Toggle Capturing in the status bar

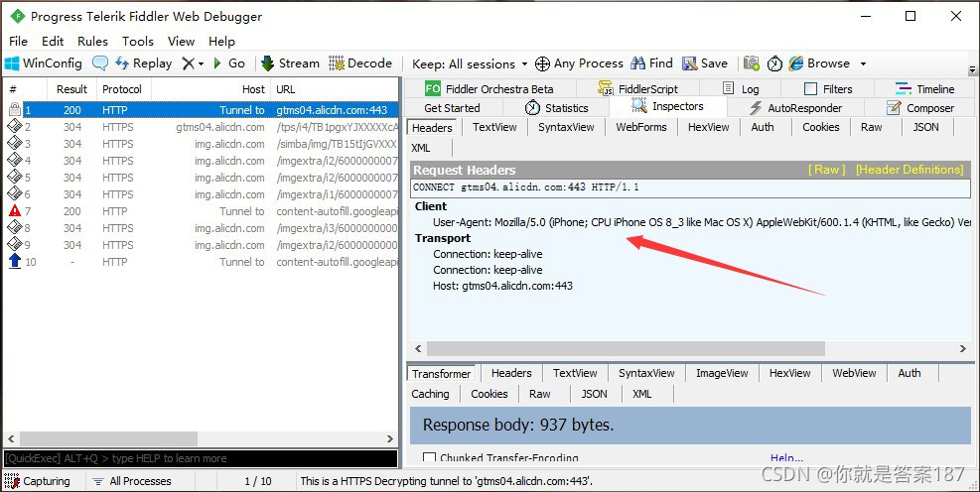click(38, 481)
